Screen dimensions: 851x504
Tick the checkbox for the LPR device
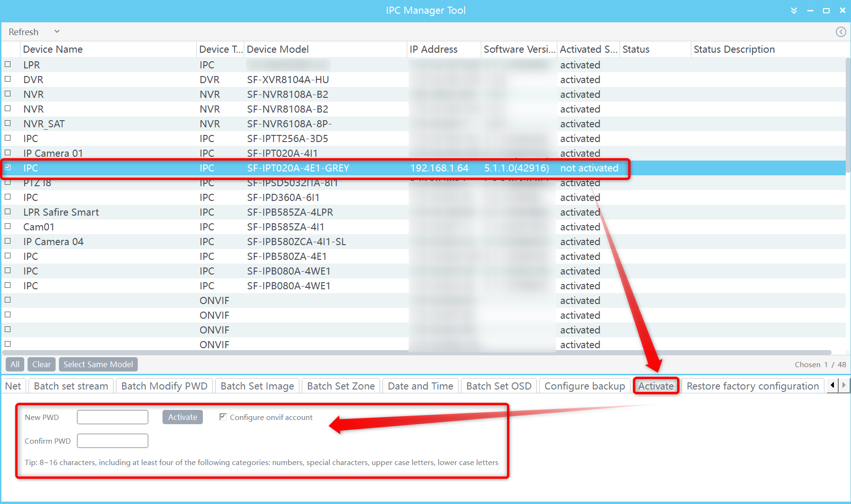click(x=8, y=64)
